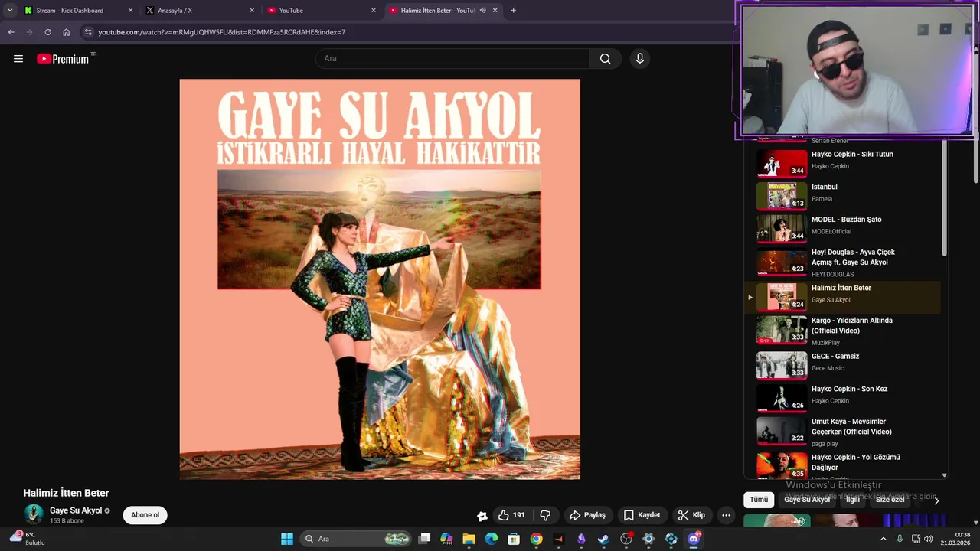
Task: Select the current Halimiz İtten Beter playlist row
Action: 843,297
